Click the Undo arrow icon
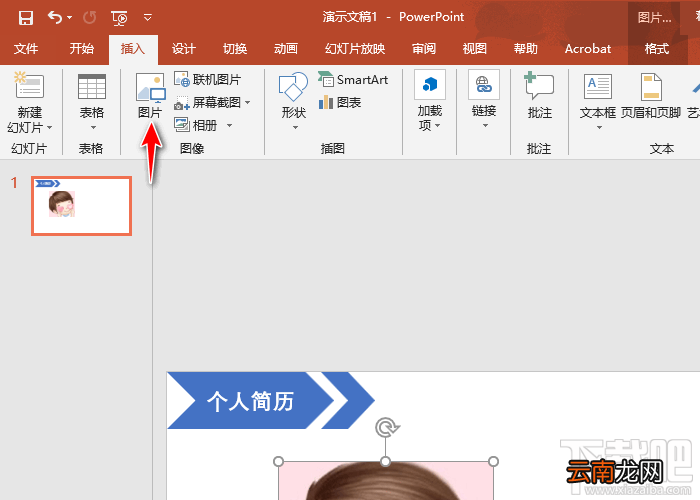Image resolution: width=700 pixels, height=500 pixels. [x=55, y=17]
